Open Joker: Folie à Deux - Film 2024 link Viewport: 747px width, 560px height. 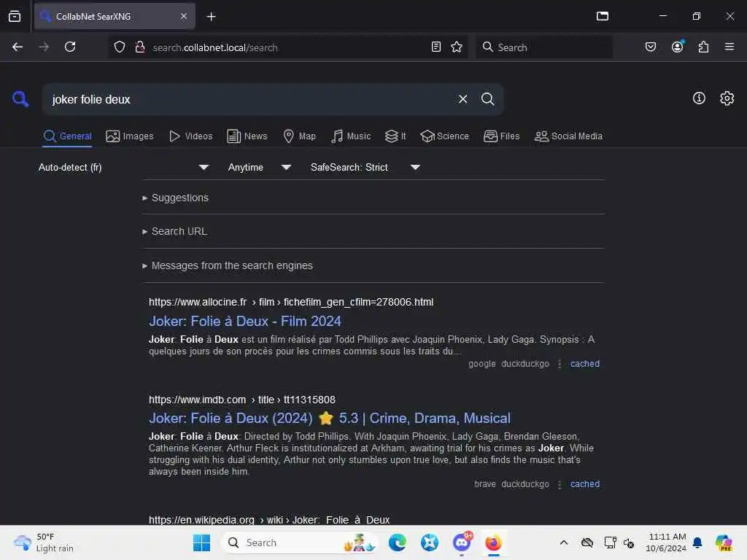pos(245,322)
